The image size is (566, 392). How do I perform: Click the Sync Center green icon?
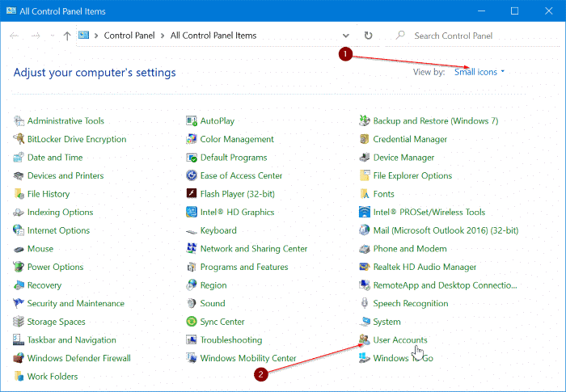(192, 322)
